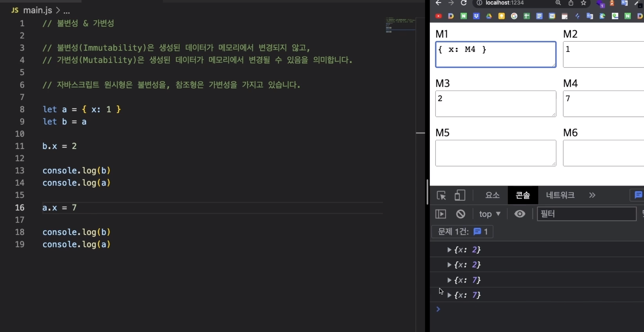
Task: Toggle the device toolbar icon
Action: 460,195
